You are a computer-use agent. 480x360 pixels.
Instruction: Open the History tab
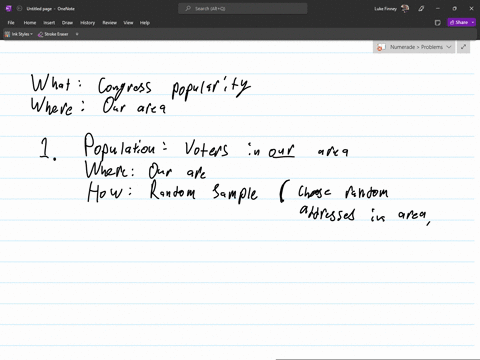87,23
